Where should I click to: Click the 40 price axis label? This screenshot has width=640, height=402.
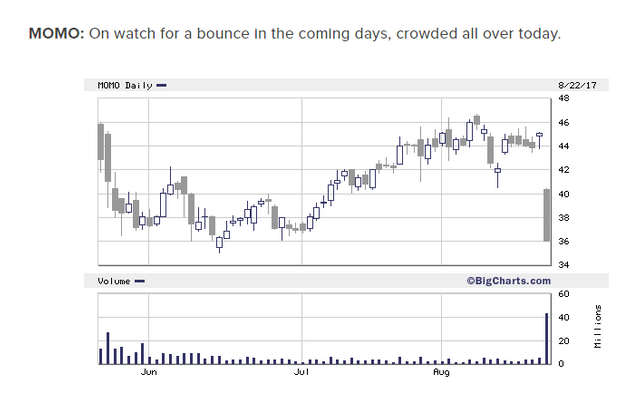click(564, 194)
